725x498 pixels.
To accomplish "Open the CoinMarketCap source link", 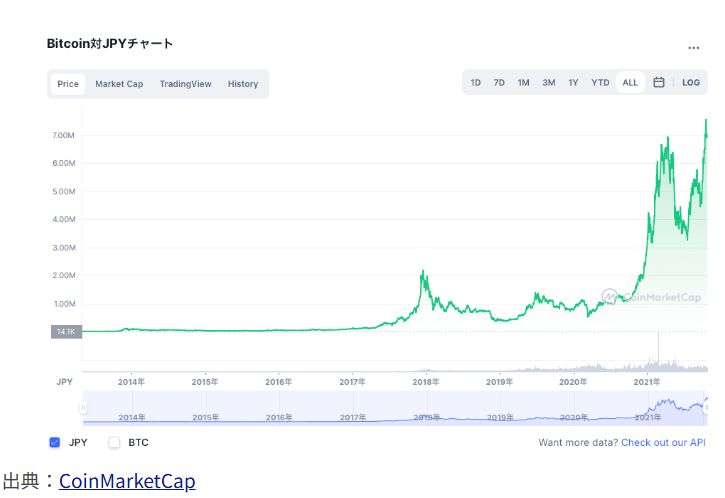I will 127,481.
